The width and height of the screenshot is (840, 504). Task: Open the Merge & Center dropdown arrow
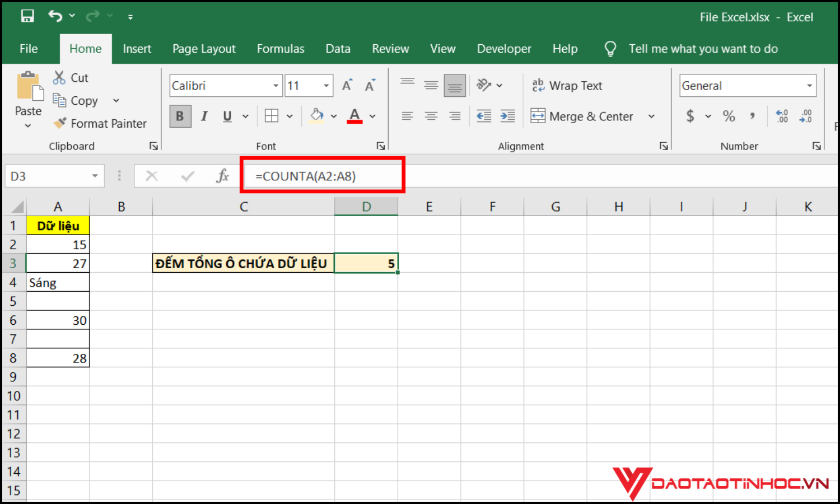tap(651, 116)
